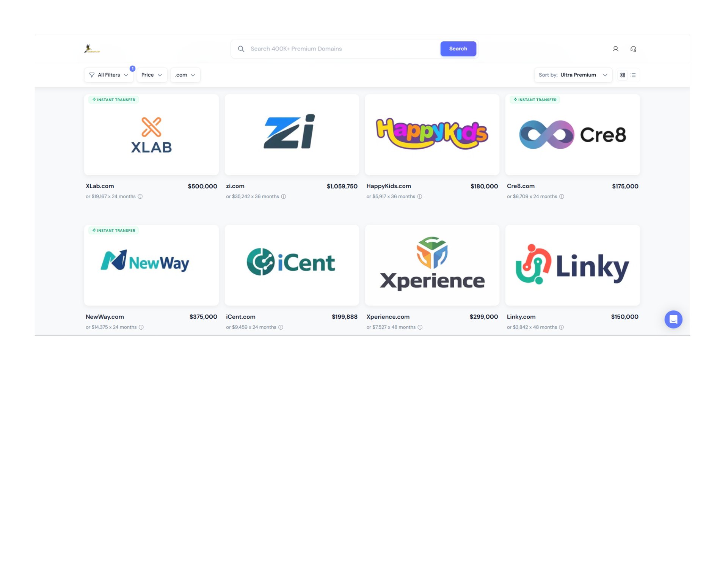The image size is (728, 563).
Task: Click info icon beside iCent.com months
Action: pos(281,327)
